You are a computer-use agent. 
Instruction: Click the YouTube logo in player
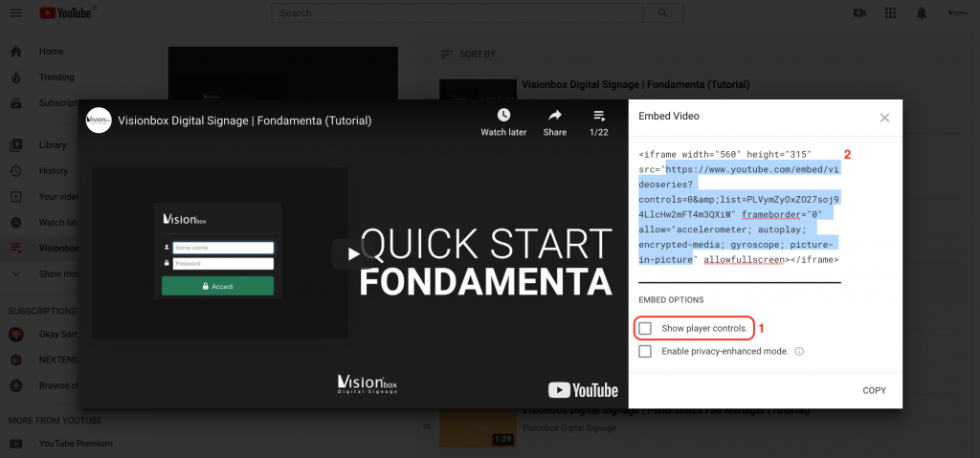coord(583,390)
